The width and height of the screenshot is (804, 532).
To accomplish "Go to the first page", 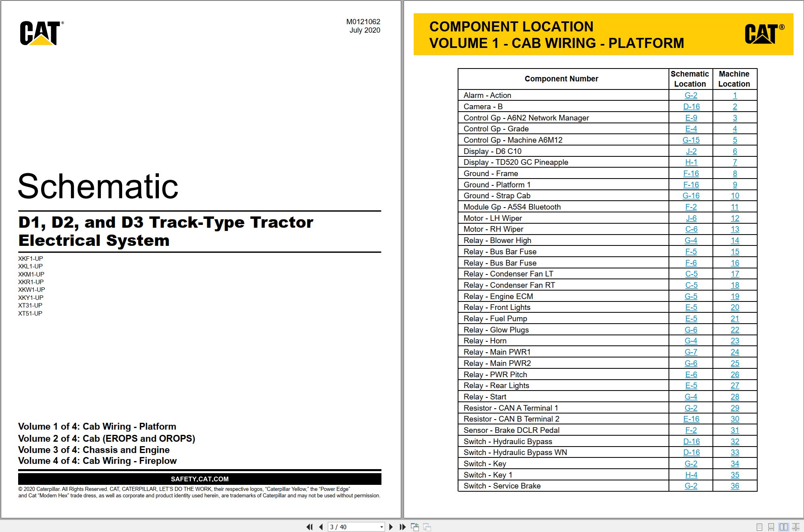I will point(310,527).
